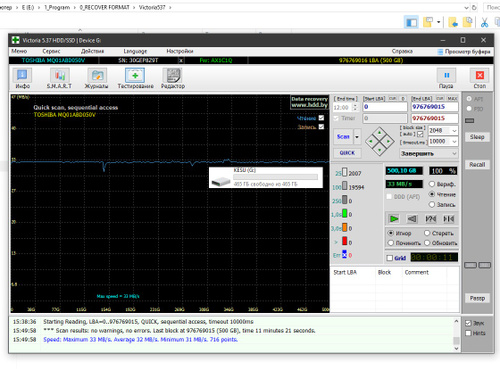Viewport: 500px width, 369px height.
Task: Toggle the Запись graph checkbox
Action: 321,127
